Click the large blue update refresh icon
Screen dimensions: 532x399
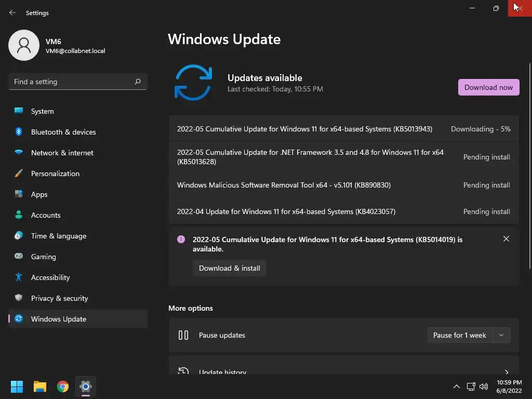[193, 83]
